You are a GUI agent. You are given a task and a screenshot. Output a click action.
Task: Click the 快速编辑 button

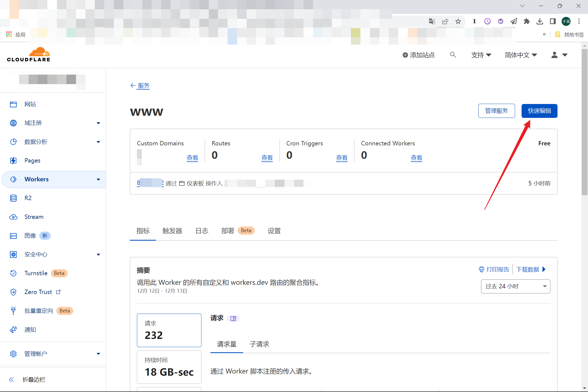(540, 111)
